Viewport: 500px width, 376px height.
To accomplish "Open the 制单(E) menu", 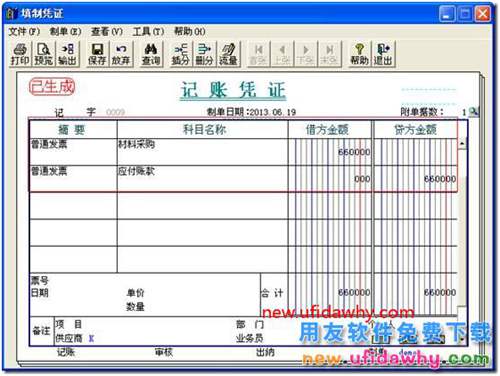I will tap(65, 31).
